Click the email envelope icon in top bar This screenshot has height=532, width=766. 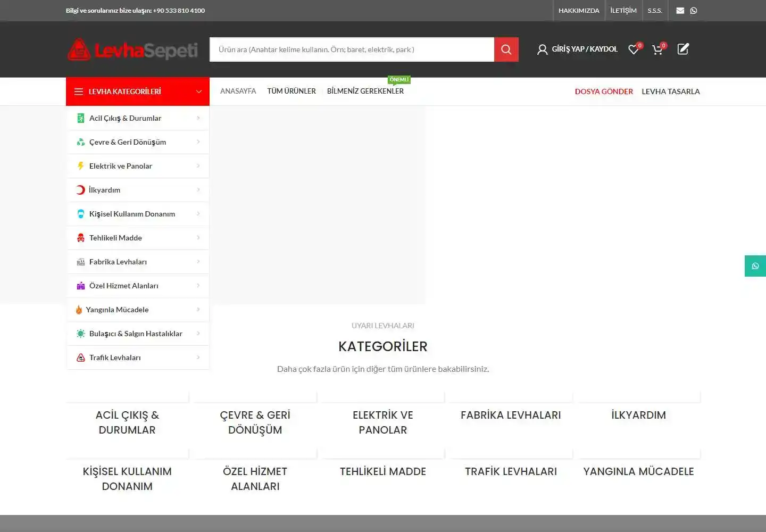coord(680,11)
